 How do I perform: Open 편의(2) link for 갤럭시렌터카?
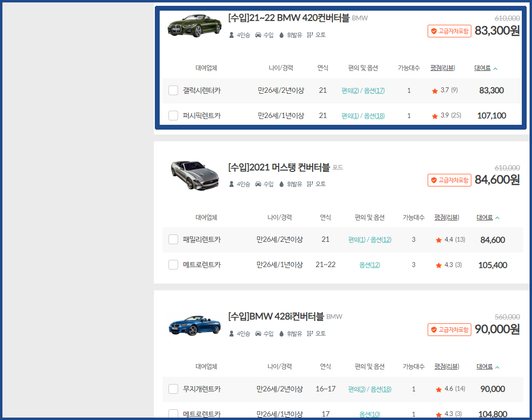click(350, 91)
